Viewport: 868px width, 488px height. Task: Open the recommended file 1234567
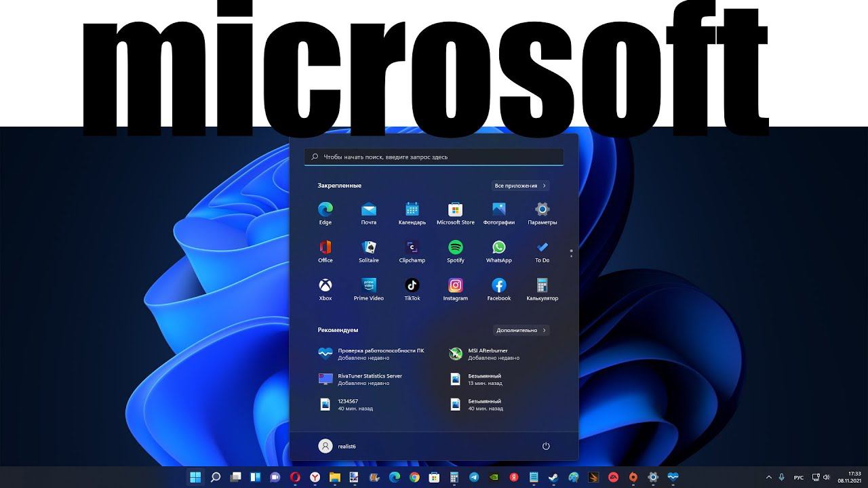[346, 405]
